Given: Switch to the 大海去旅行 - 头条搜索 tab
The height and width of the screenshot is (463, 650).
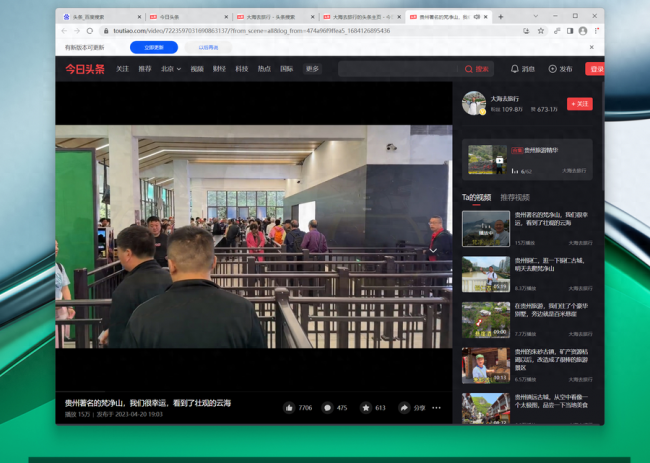Looking at the screenshot, I should click(x=275, y=17).
